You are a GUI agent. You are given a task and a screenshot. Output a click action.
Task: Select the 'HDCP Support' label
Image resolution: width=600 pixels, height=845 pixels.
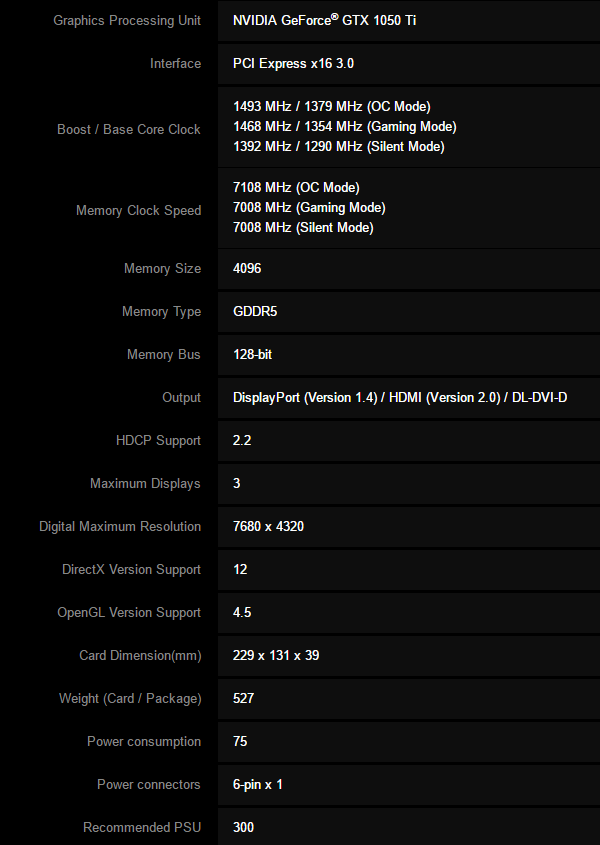click(x=158, y=441)
